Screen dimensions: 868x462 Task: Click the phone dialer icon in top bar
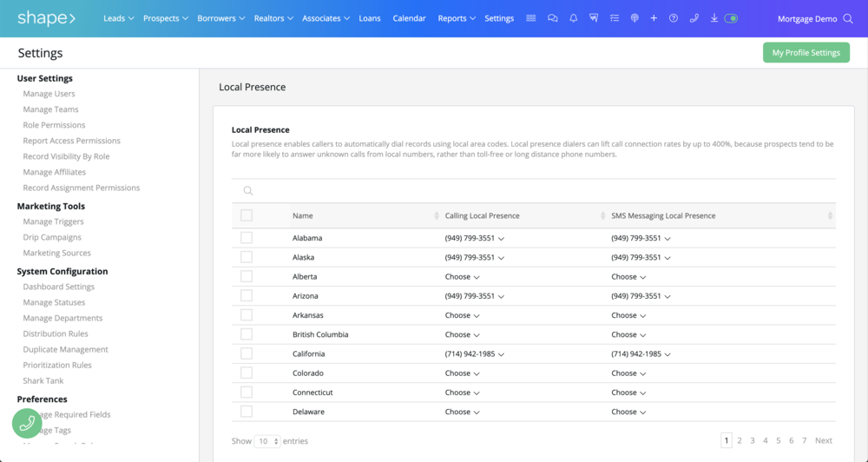point(694,18)
